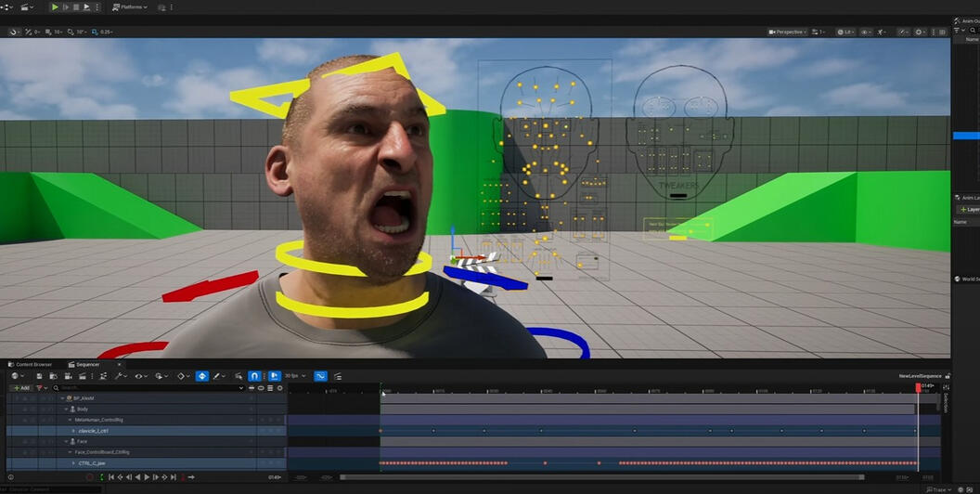Save the sequence with the floppy icon
The width and height of the screenshot is (980, 494).
(x=39, y=376)
